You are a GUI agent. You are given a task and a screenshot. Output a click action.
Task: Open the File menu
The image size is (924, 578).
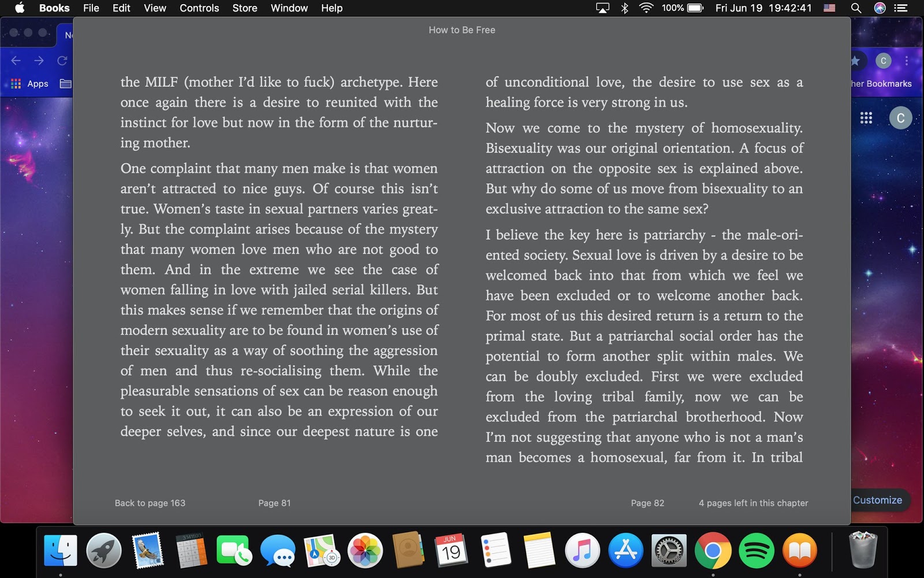(x=91, y=8)
